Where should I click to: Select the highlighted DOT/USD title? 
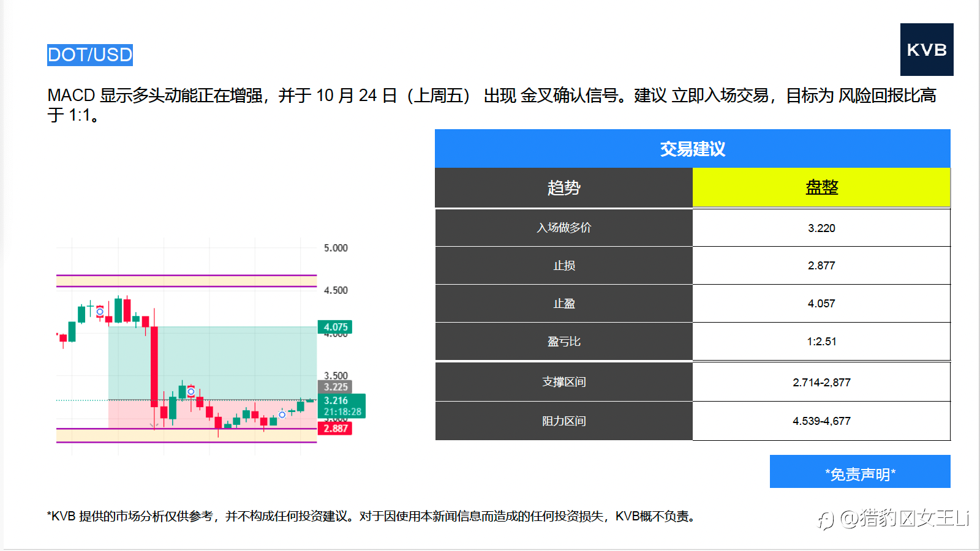point(90,55)
